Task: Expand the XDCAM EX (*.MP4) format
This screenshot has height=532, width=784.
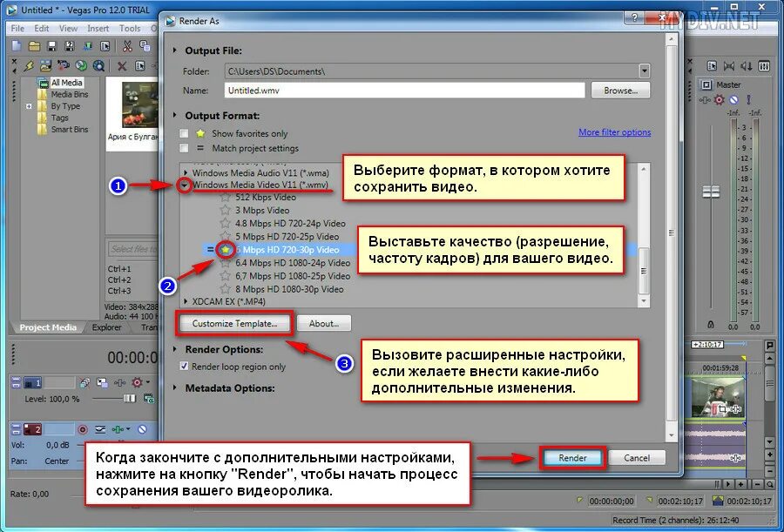Action: pos(186,301)
